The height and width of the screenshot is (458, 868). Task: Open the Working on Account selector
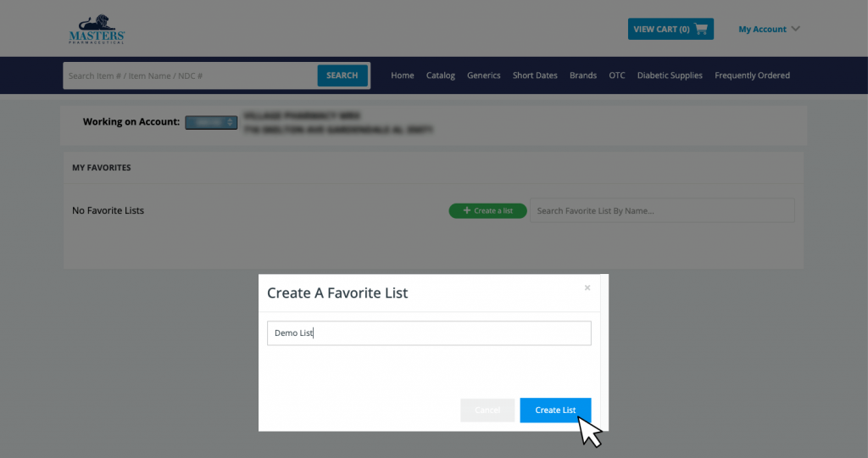pos(210,122)
